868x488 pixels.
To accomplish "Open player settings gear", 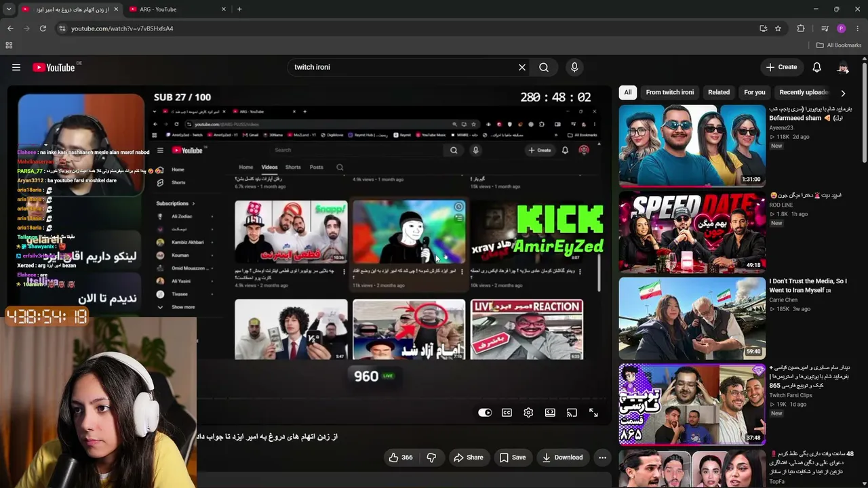I will 528,413.
